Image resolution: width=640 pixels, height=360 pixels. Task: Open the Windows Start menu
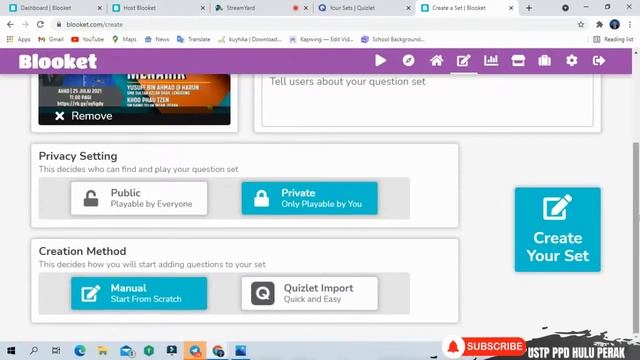click(11, 351)
